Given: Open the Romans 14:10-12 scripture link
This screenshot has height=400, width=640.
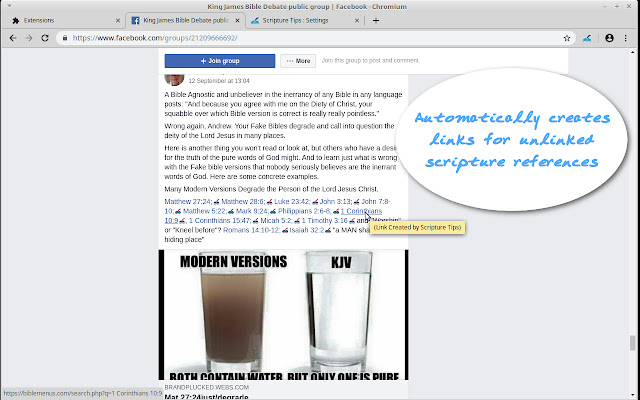Looking at the screenshot, I should point(252,231).
